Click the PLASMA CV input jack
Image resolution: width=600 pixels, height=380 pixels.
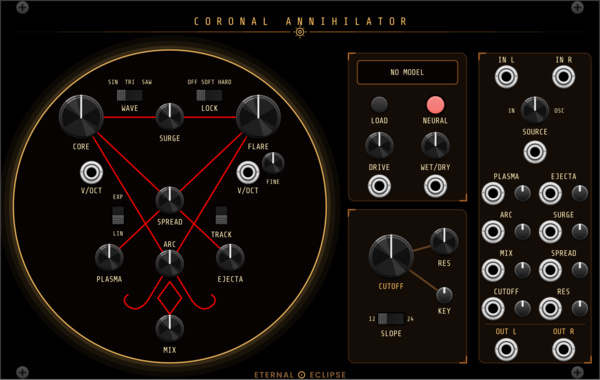493,193
